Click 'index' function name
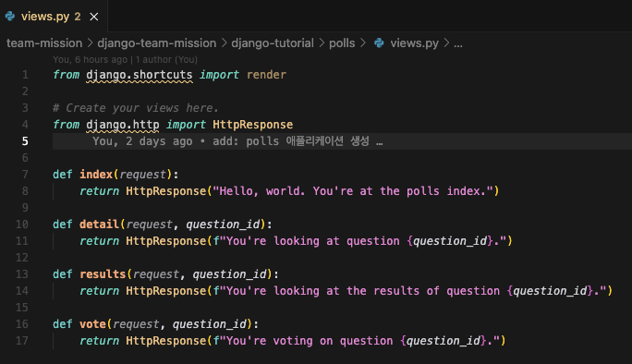 (x=96, y=175)
